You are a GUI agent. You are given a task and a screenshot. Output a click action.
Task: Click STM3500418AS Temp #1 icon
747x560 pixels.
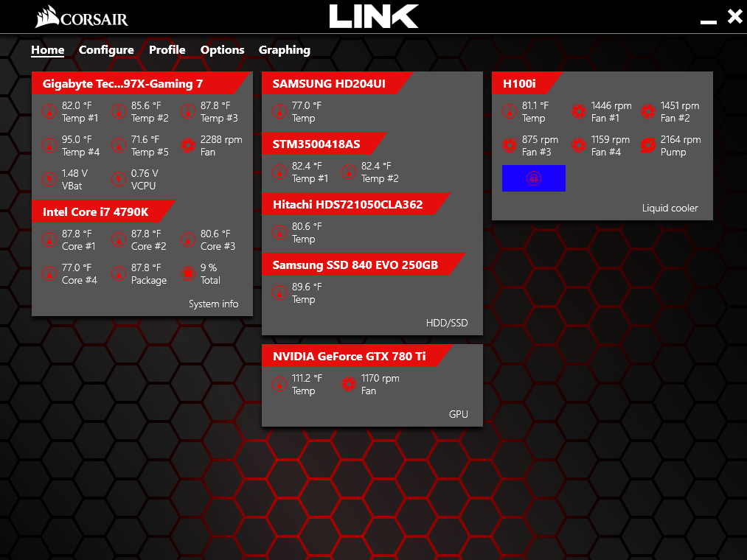coord(279,172)
